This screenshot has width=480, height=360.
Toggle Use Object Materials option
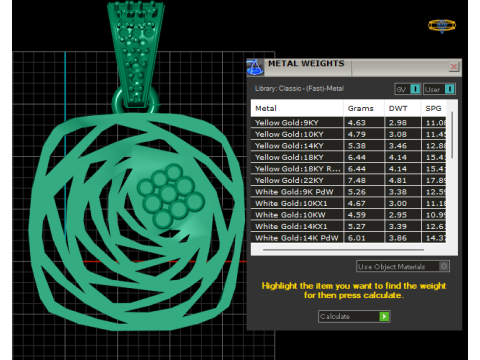tap(403, 266)
